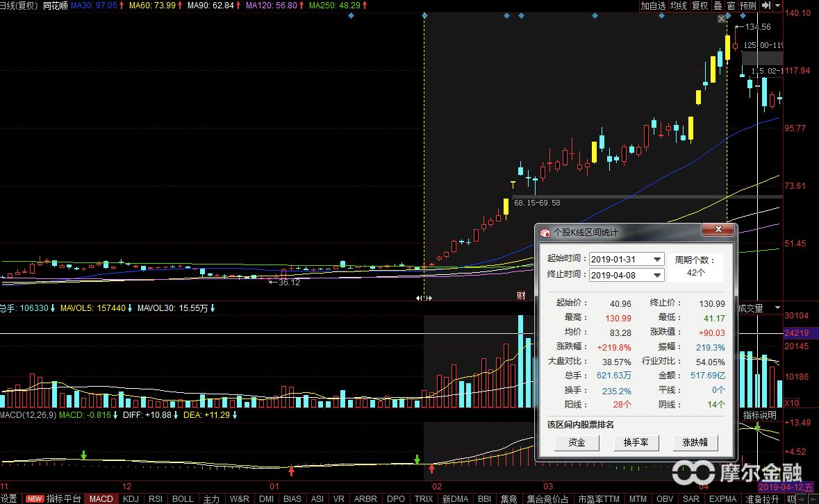Switch to the BOLL indicator tab

pos(183,498)
